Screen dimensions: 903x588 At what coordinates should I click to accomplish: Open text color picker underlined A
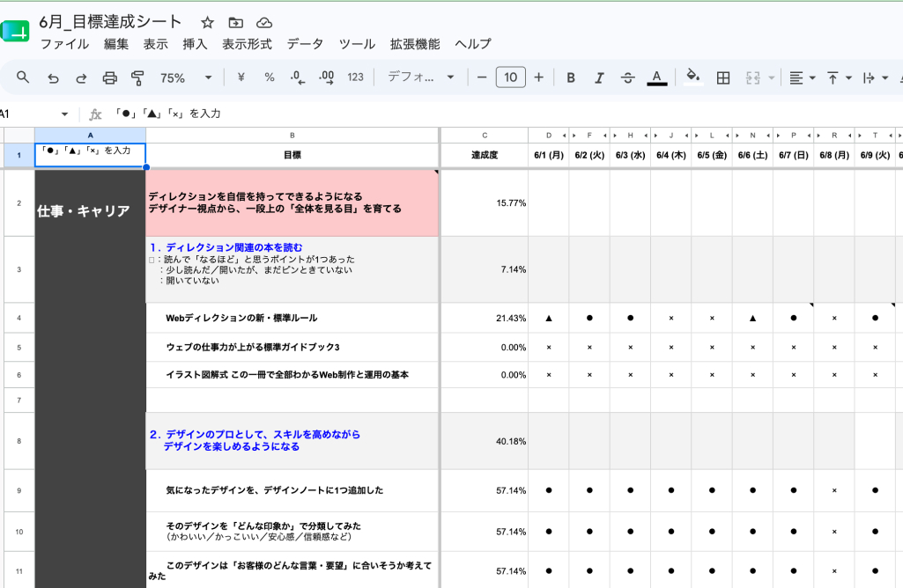pyautogui.click(x=656, y=77)
